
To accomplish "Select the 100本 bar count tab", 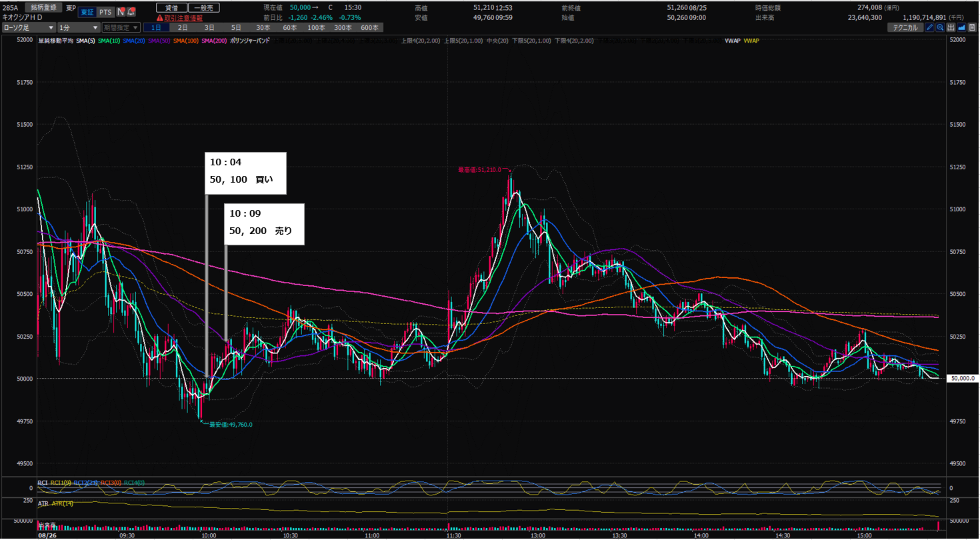I will click(316, 28).
